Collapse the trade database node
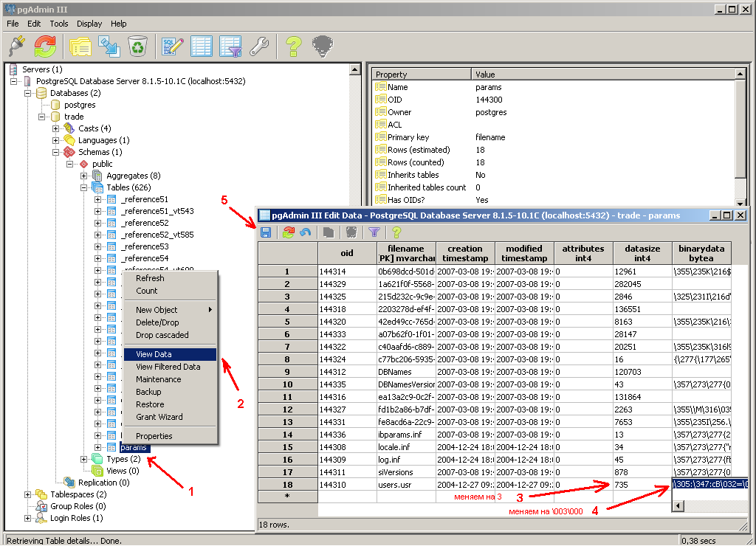 pyautogui.click(x=41, y=117)
